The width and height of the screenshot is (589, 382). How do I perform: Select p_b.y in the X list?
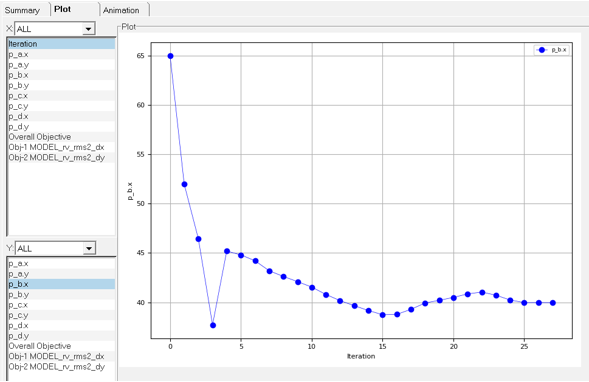pos(61,85)
